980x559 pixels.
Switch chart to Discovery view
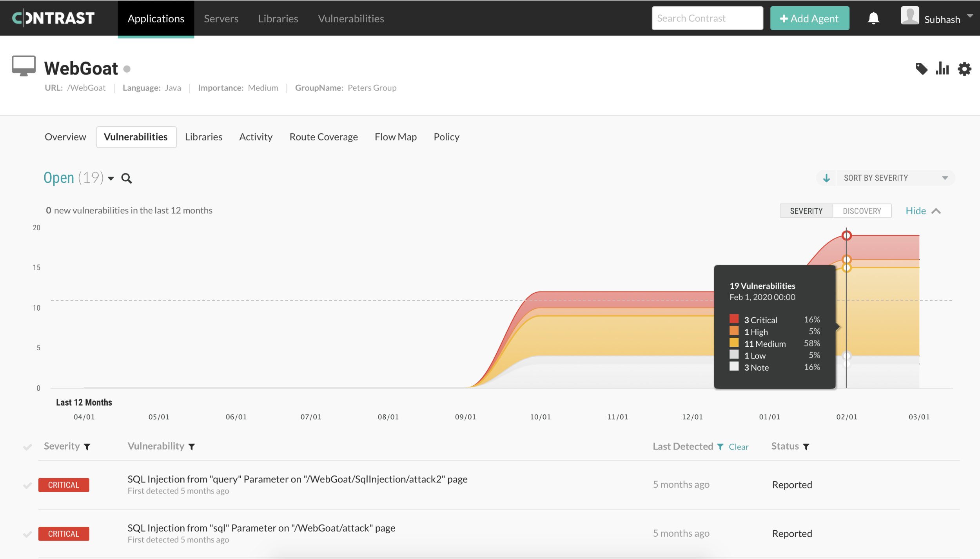[x=862, y=211]
